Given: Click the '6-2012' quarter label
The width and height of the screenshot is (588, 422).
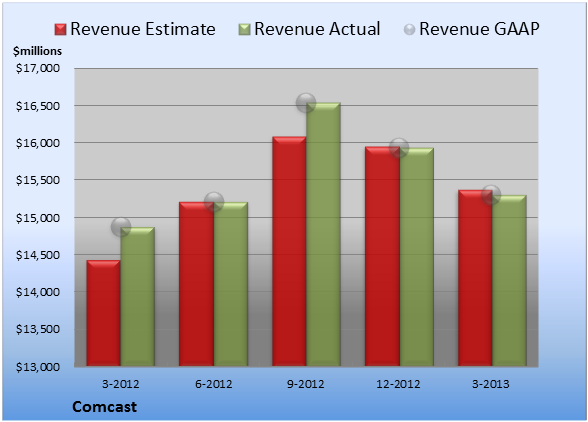Looking at the screenshot, I should [213, 384].
